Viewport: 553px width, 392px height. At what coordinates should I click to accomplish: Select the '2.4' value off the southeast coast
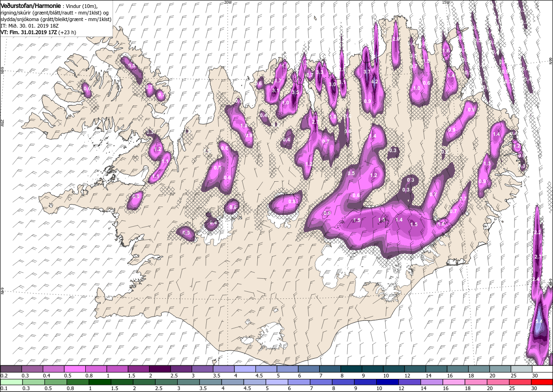536,279
